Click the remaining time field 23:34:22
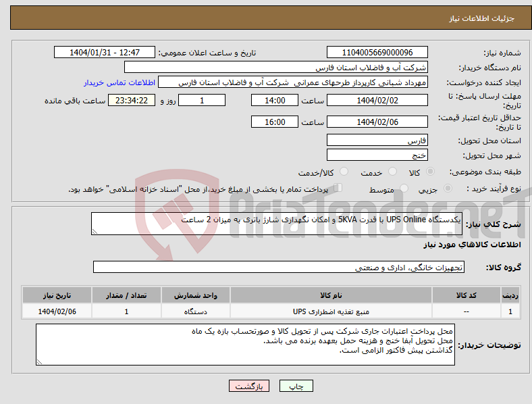This screenshot has width=532, height=404. coord(132,100)
